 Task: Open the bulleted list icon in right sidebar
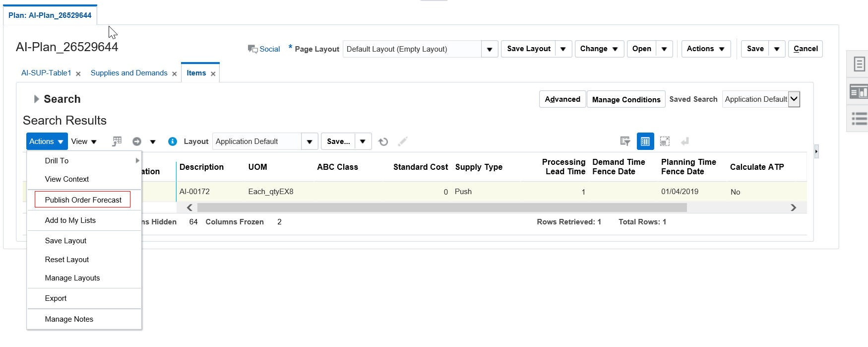[859, 119]
